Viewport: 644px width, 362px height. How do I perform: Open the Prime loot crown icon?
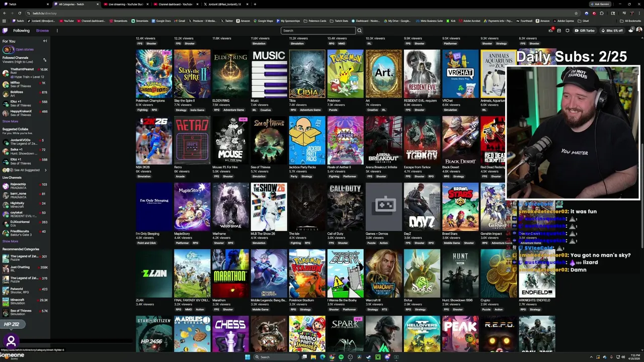click(x=551, y=30)
